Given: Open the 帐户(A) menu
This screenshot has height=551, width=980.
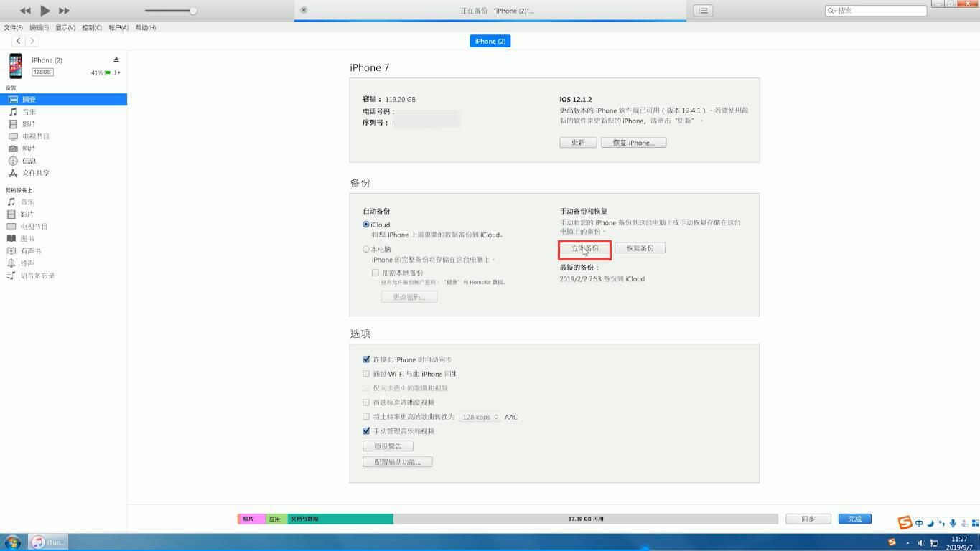Looking at the screenshot, I should click(118, 27).
